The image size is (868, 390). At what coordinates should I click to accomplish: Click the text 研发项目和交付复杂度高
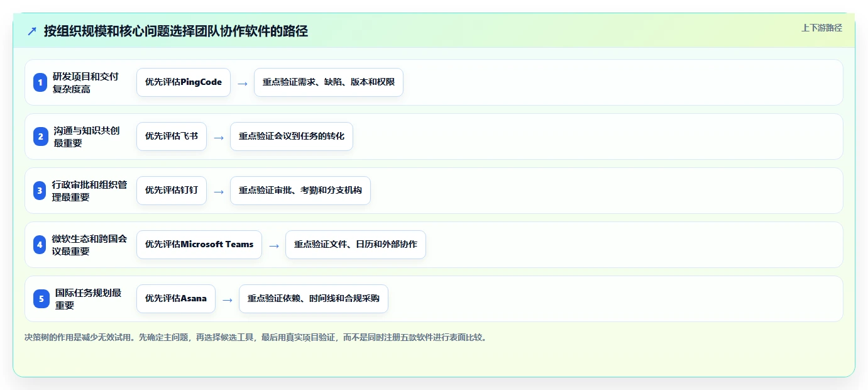tap(85, 82)
